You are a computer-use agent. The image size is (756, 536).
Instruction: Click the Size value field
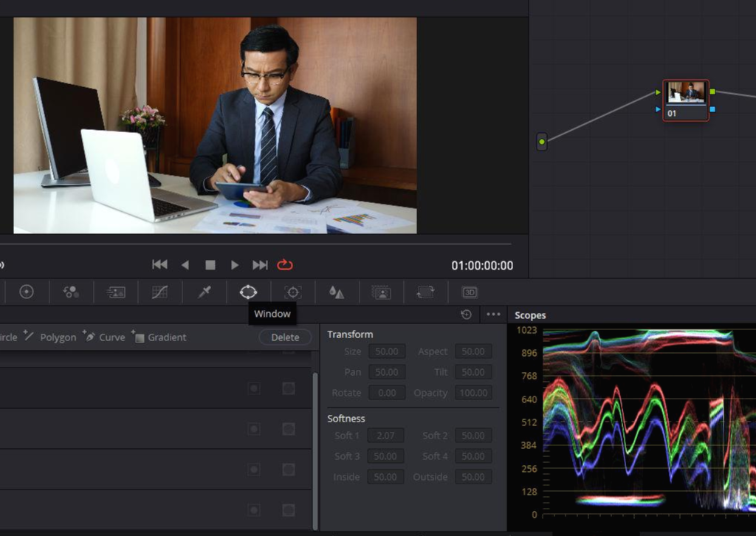coord(387,351)
